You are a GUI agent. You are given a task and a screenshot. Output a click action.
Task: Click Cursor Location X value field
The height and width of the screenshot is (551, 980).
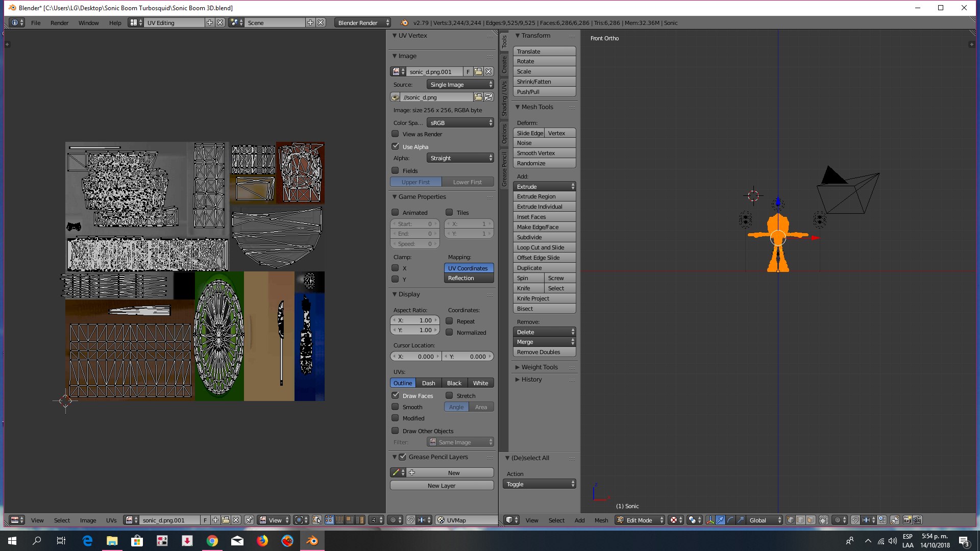(415, 356)
